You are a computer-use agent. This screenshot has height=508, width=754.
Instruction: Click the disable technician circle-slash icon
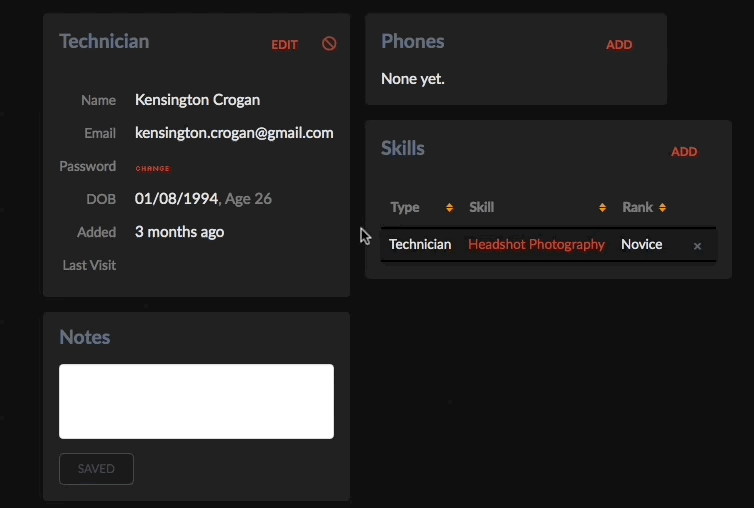[x=329, y=44]
